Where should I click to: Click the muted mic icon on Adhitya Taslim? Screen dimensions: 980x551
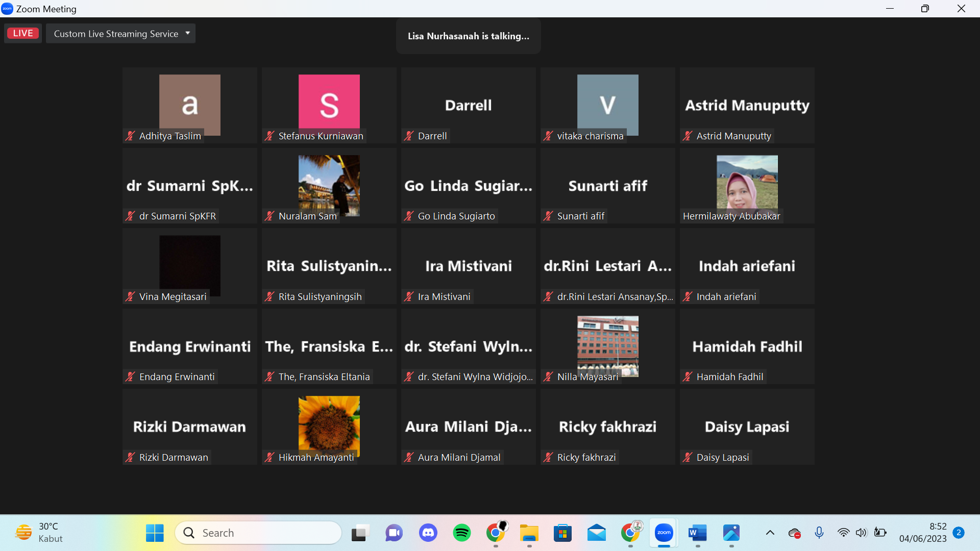tap(130, 136)
